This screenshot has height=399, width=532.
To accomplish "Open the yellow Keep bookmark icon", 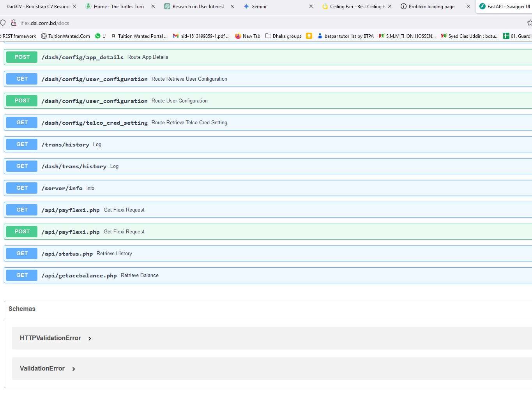I will pos(309,36).
